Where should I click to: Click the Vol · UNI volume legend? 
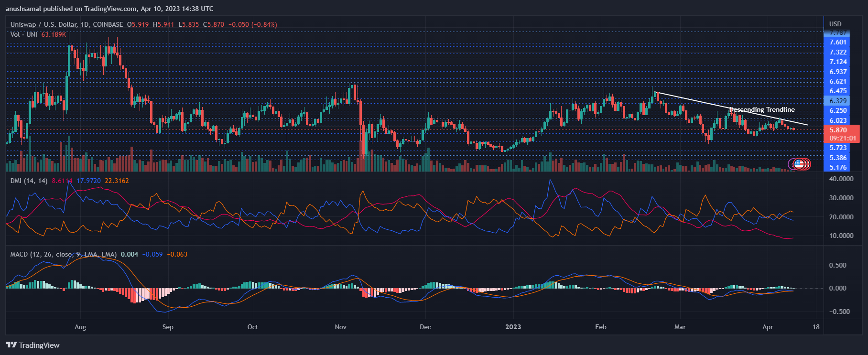point(24,34)
